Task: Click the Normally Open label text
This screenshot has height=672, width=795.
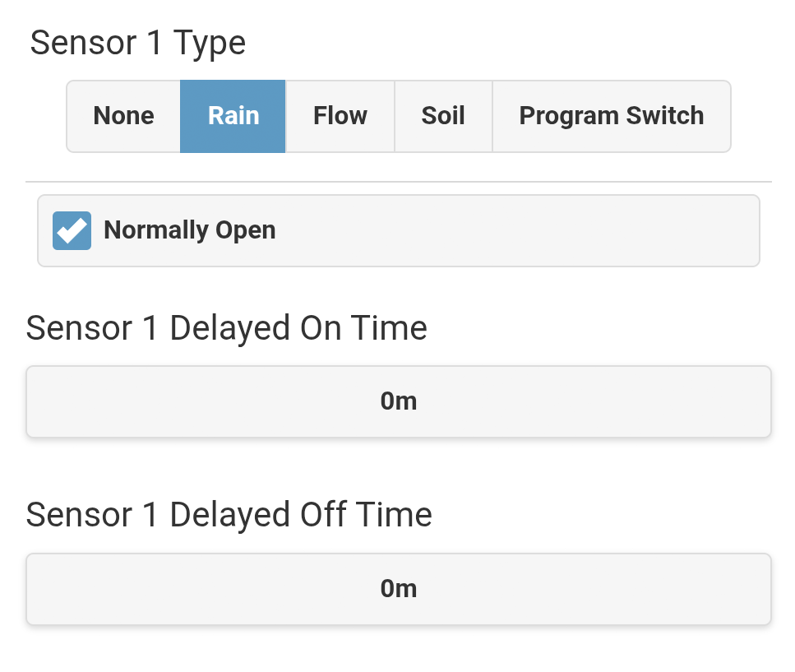Action: tap(190, 230)
